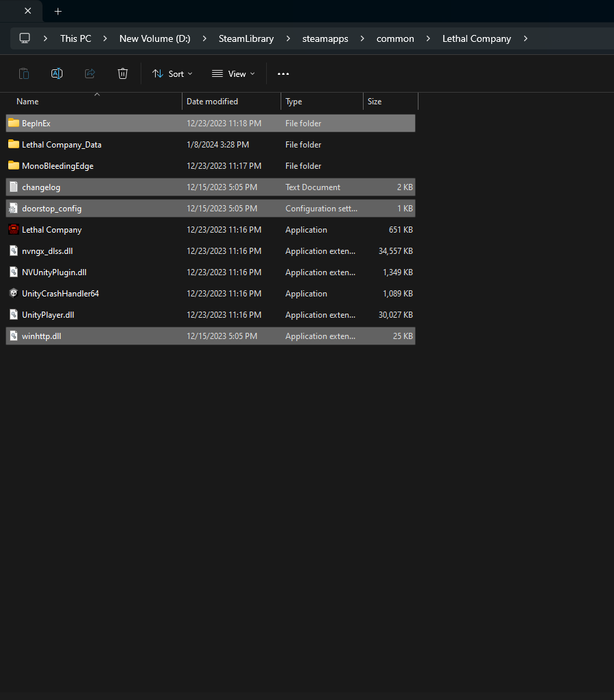Click the nvngx_dlss.dll file icon
The height and width of the screenshot is (700, 614).
click(14, 250)
